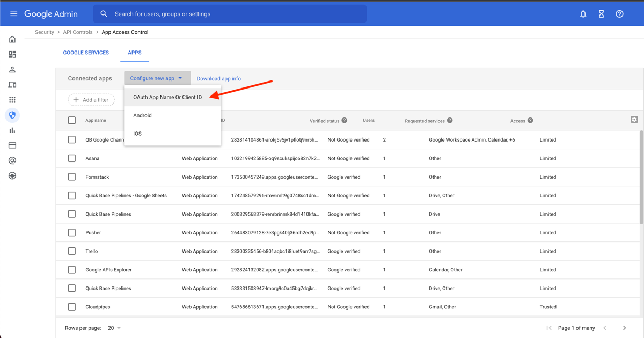Click the help icon beside Verified status
This screenshot has width=644, height=338.
point(345,121)
